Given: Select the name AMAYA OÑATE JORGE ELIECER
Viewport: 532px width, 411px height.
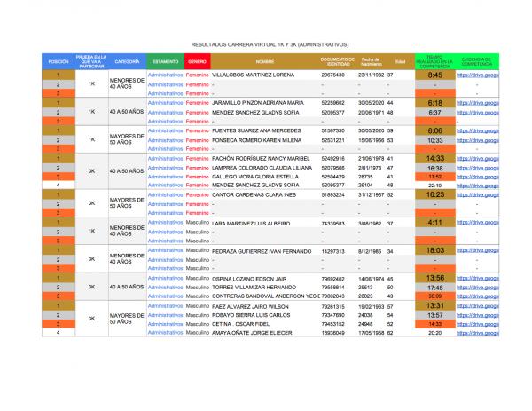Looking at the screenshot, I should click(252, 333).
